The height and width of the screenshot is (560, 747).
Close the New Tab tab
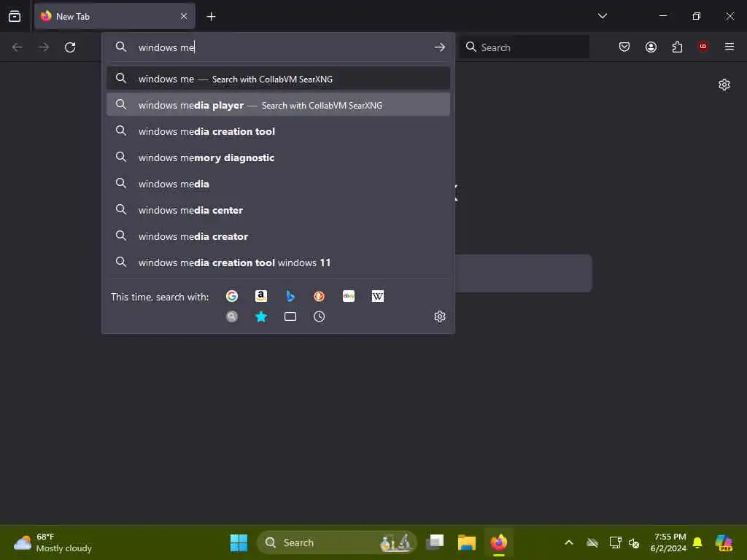click(184, 16)
